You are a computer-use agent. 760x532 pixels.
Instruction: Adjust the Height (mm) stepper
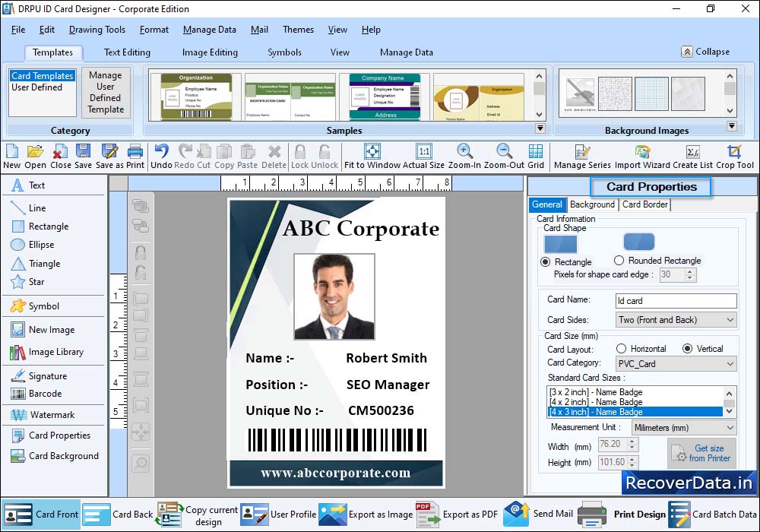(632, 462)
